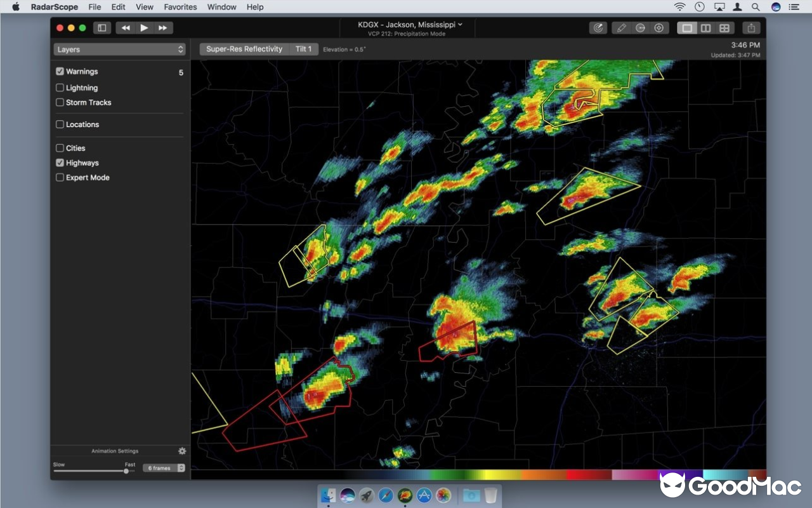This screenshot has height=508, width=812.
Task: Open Trash from the Dock
Action: tap(490, 495)
